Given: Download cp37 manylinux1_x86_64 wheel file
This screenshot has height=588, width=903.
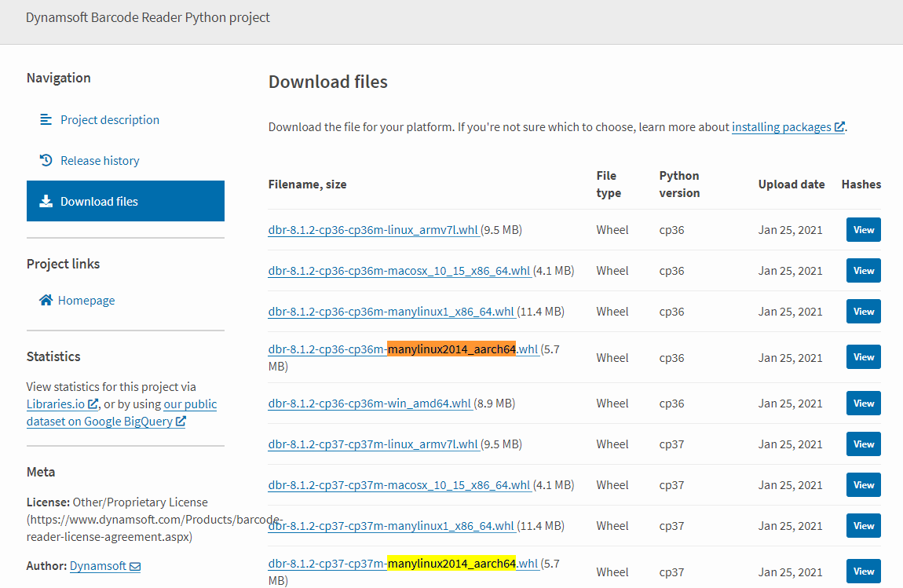Looking at the screenshot, I should click(x=391, y=526).
